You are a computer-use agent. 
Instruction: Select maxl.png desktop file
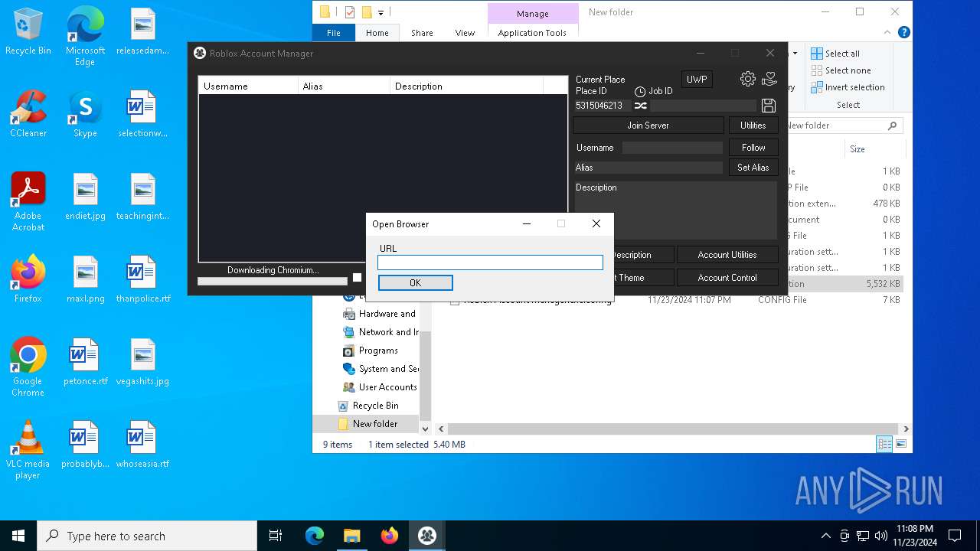[x=85, y=280]
